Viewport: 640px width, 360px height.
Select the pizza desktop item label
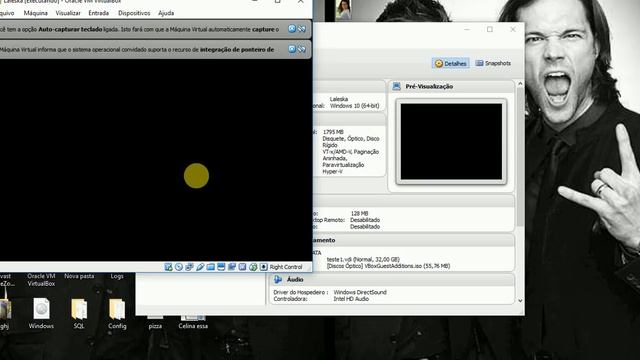pyautogui.click(x=155, y=326)
